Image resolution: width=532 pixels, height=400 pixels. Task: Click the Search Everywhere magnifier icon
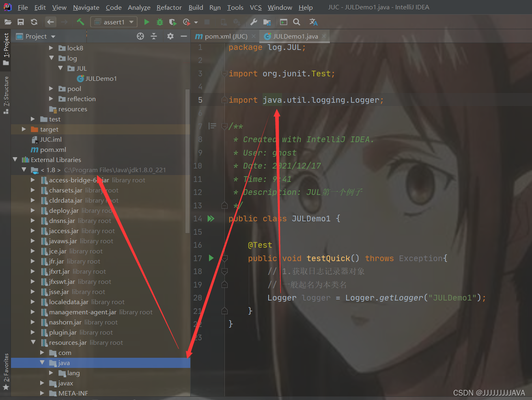point(297,22)
